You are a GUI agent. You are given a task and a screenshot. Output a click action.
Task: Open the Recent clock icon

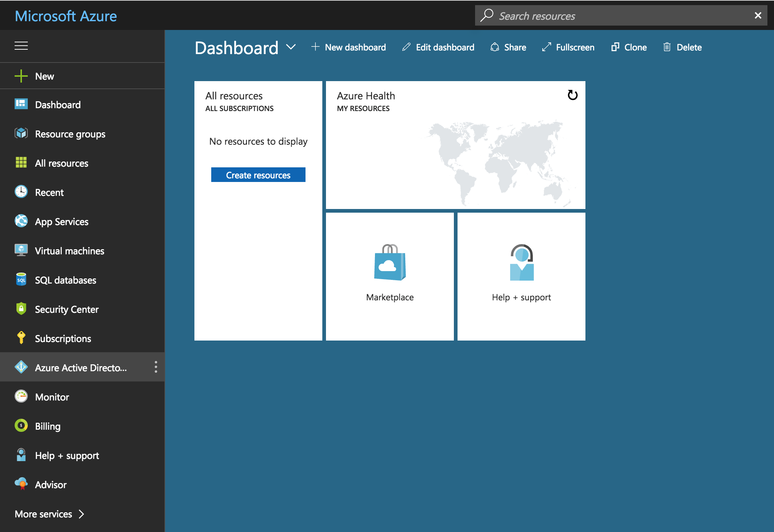click(x=21, y=192)
